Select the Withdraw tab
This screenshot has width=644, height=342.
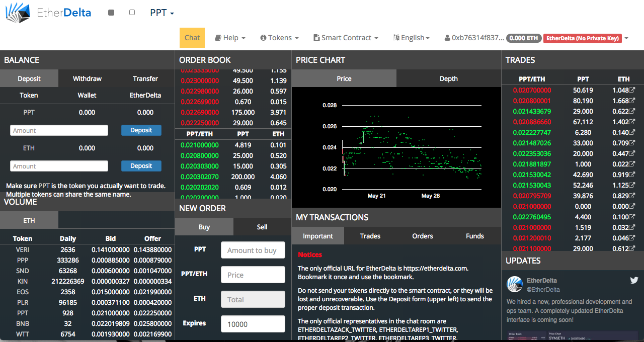[x=87, y=78]
